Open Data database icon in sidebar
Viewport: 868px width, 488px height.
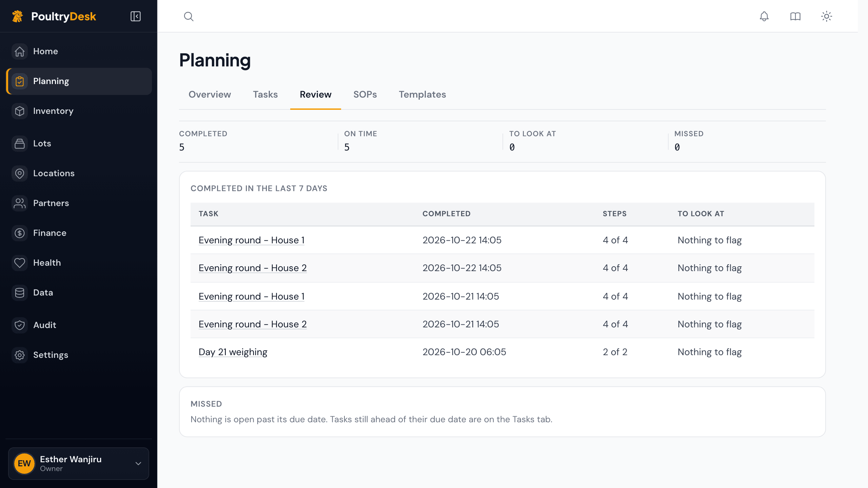(20, 293)
